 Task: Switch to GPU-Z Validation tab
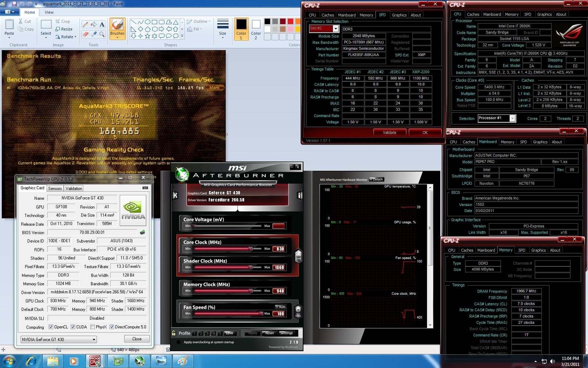tap(74, 188)
